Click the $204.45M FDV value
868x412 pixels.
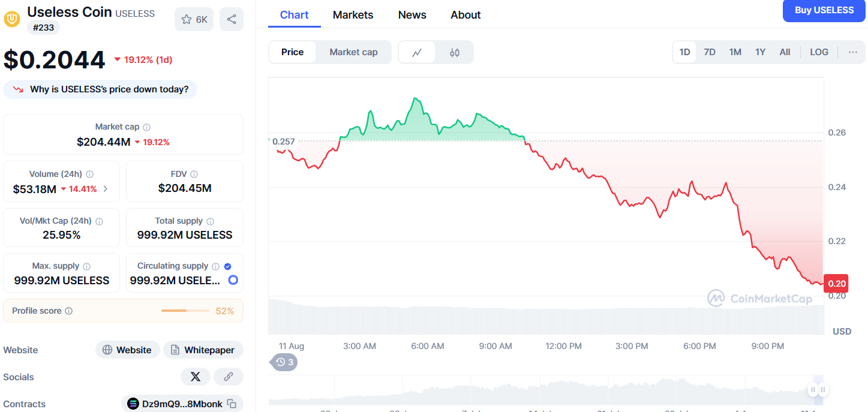pos(185,188)
